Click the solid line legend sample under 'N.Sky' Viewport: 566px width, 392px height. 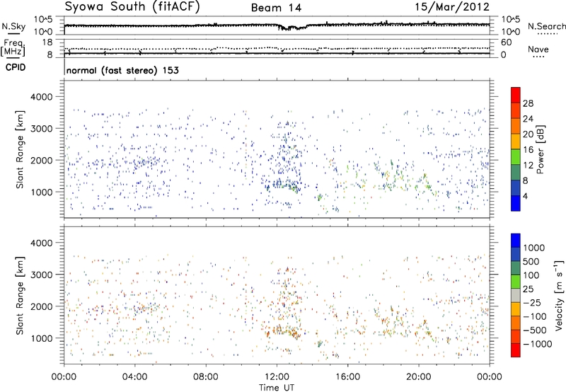(13, 33)
